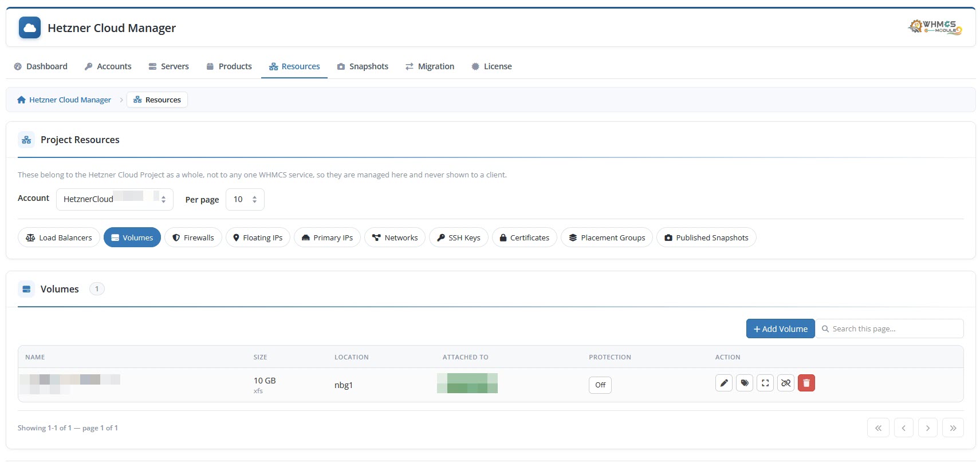Image resolution: width=980 pixels, height=463 pixels.
Task: Select the Resources tab
Action: click(294, 66)
